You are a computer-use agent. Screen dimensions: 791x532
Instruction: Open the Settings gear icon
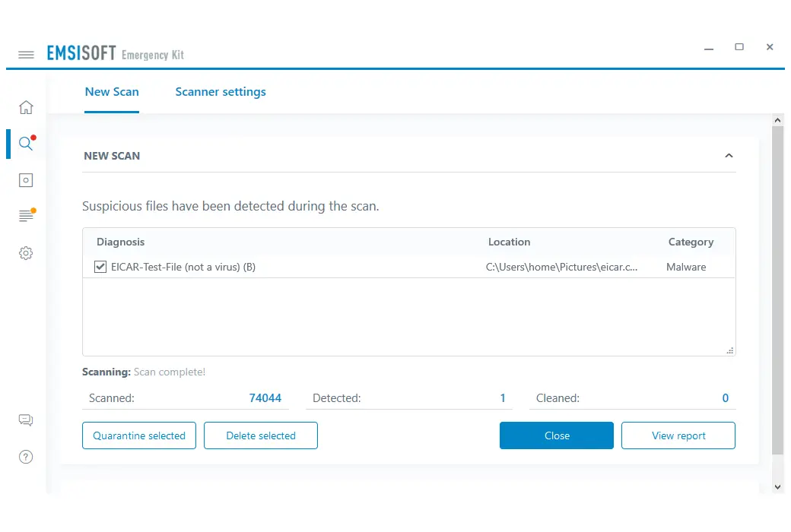(26, 253)
